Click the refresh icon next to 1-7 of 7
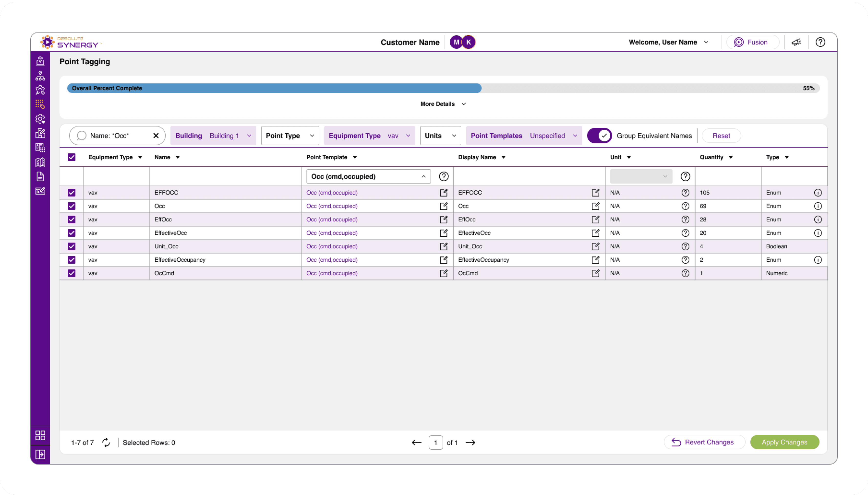The height and width of the screenshot is (495, 868). (x=106, y=442)
